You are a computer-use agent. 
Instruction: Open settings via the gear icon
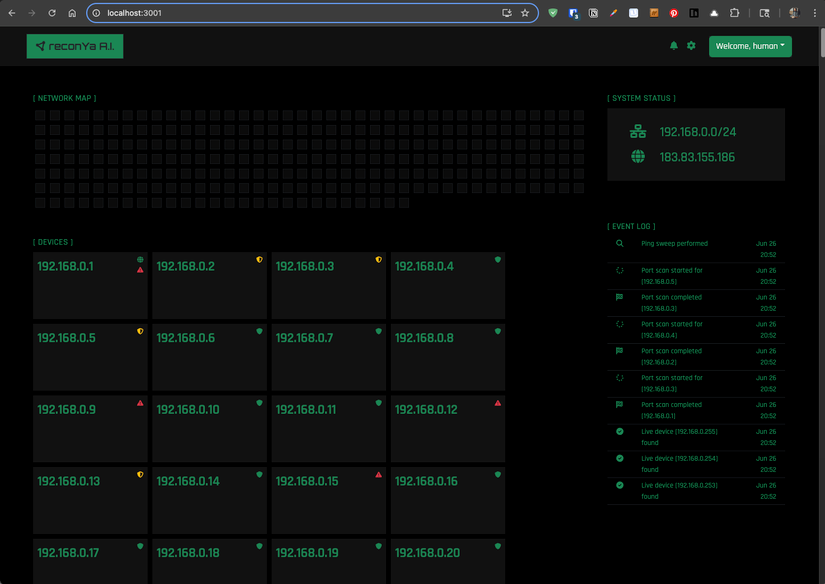[690, 45]
